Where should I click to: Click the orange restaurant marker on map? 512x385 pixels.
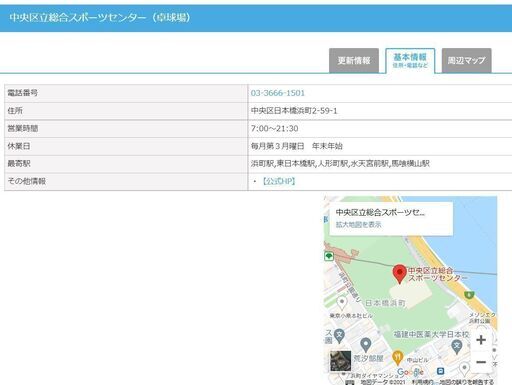tap(397, 358)
